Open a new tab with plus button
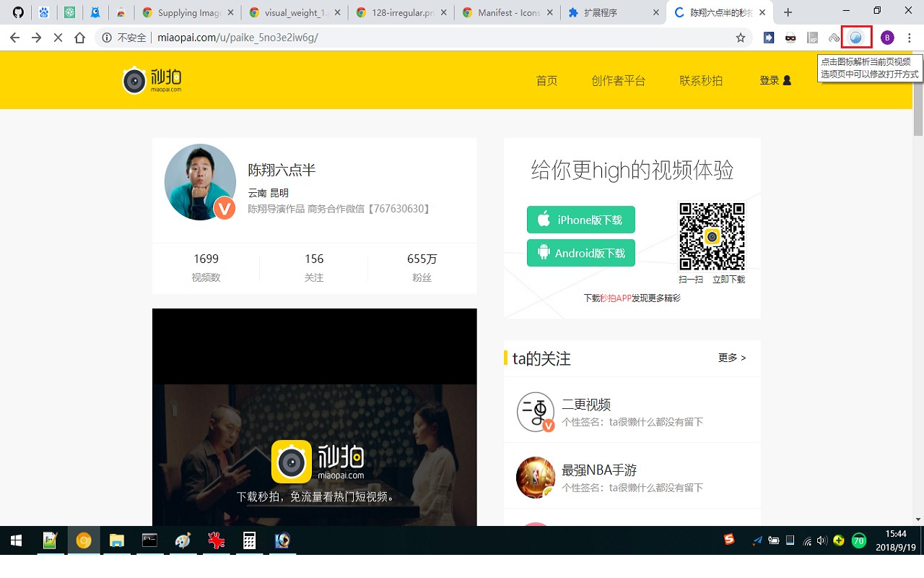The height and width of the screenshot is (578, 924). (788, 12)
